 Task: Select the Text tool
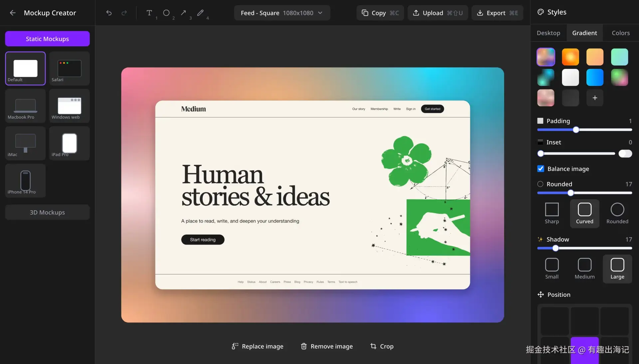tap(149, 13)
